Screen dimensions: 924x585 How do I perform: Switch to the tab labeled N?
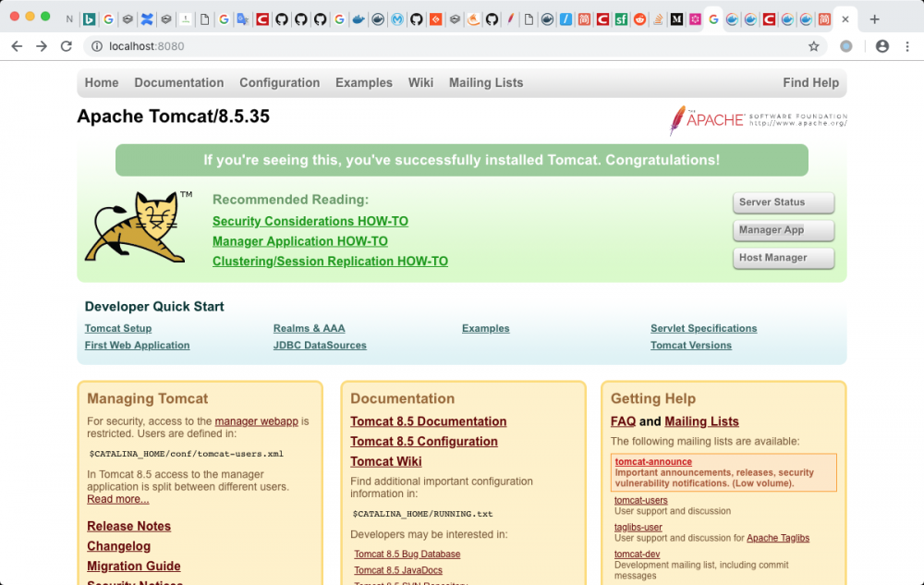[x=69, y=19]
